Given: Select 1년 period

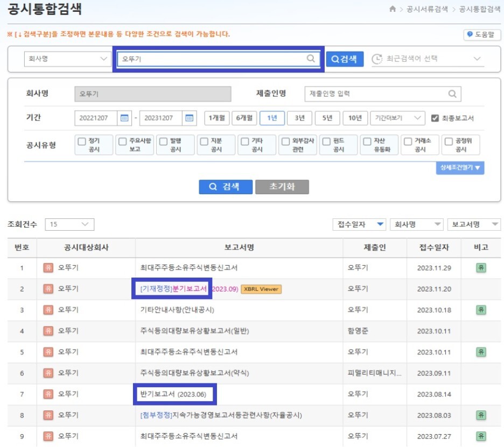Looking at the screenshot, I should pyautogui.click(x=272, y=118).
